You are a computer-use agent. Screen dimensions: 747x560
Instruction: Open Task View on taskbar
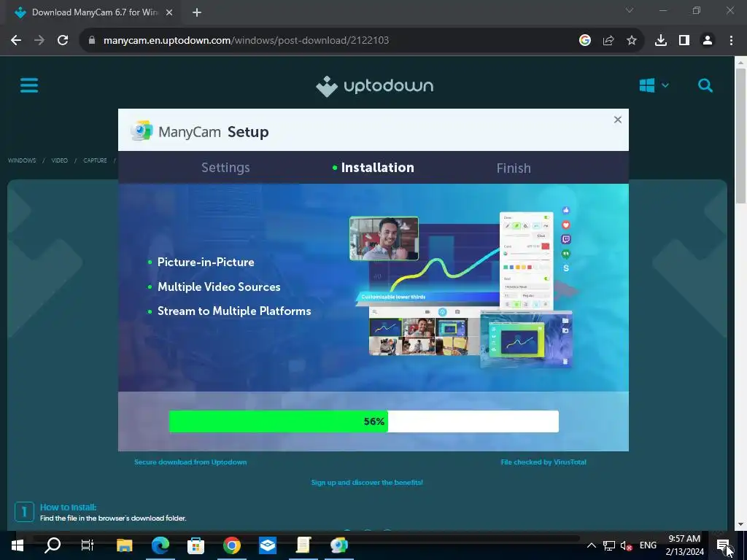(88, 545)
